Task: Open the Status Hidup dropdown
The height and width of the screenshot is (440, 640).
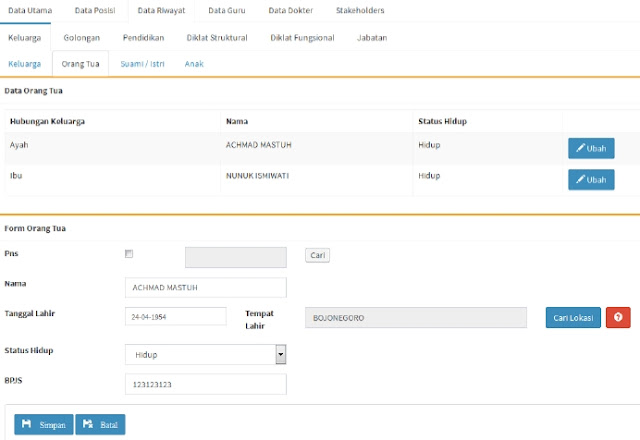Action: tap(205, 354)
